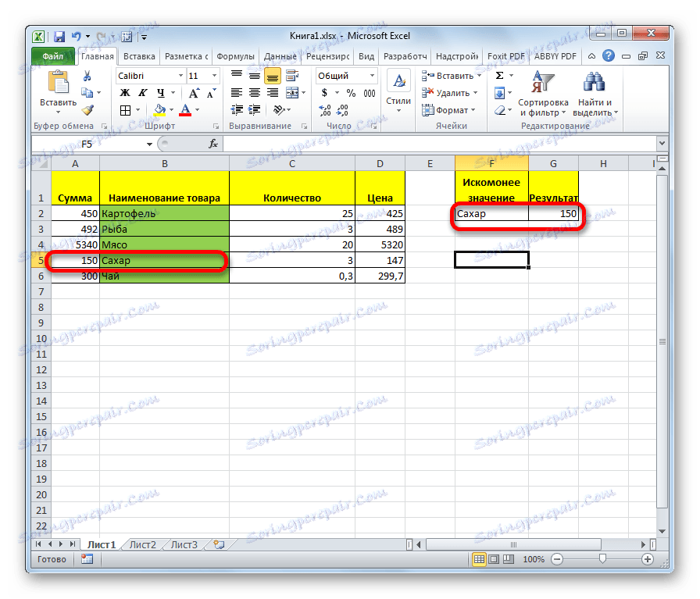Screen dimensions: 700x599
Task: Align text left
Action: (x=237, y=93)
